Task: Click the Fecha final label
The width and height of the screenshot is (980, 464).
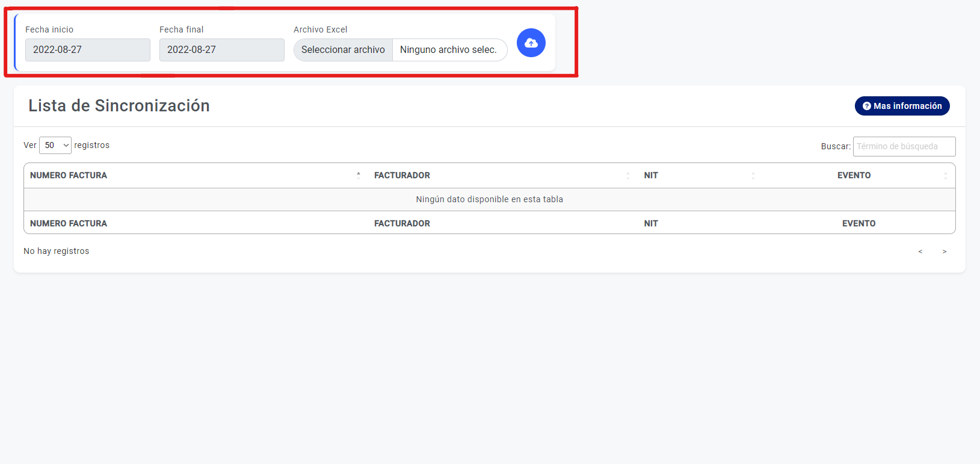Action: tap(181, 29)
